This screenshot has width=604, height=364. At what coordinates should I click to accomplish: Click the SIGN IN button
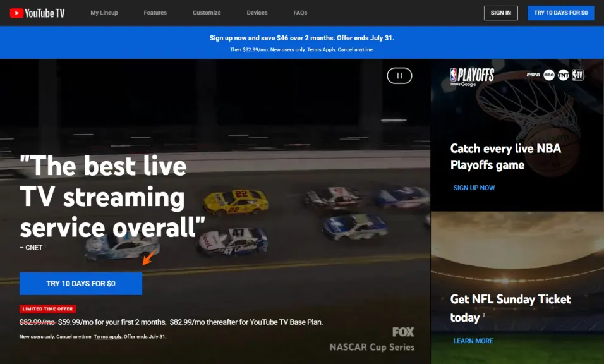tap(501, 13)
